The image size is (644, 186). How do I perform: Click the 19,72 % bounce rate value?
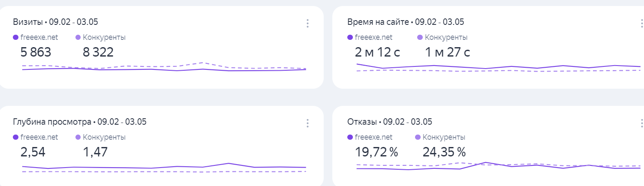[376, 152]
